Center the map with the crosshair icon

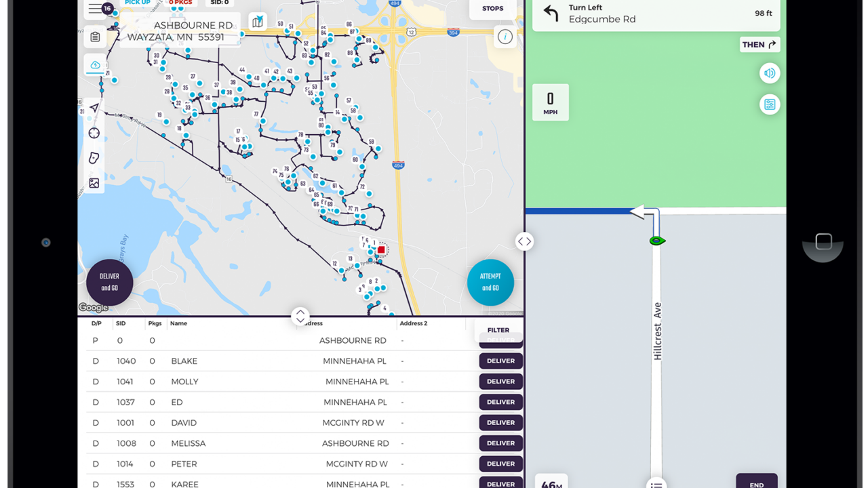pos(94,133)
